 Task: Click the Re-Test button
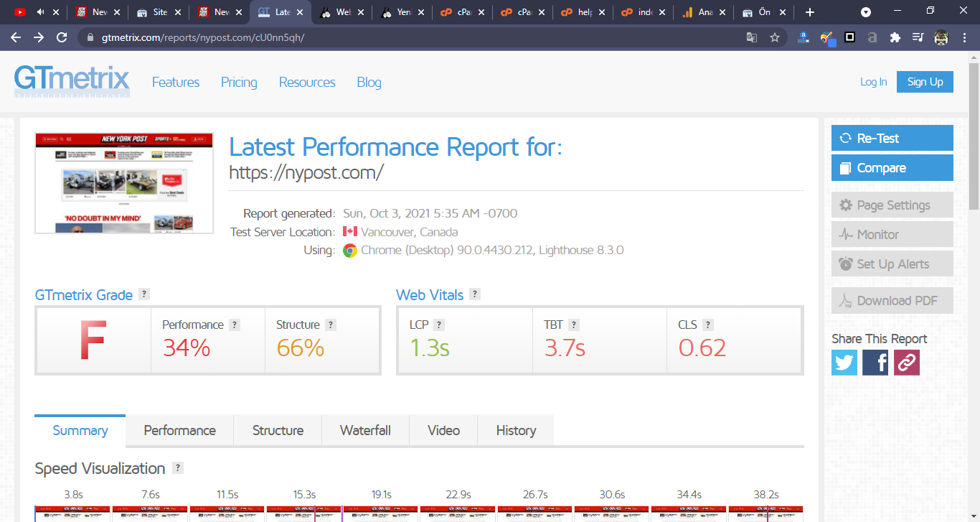[x=892, y=138]
